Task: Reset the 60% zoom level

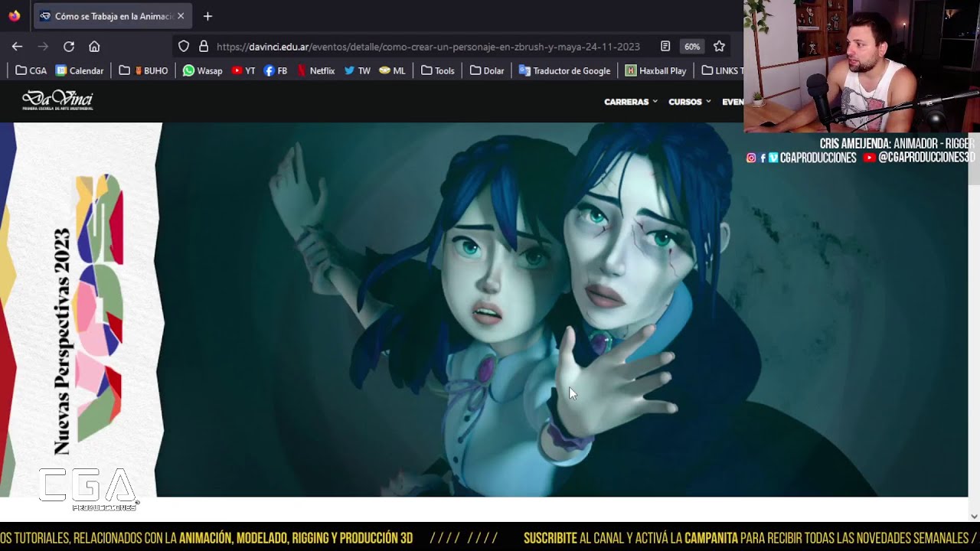Action: pos(692,47)
